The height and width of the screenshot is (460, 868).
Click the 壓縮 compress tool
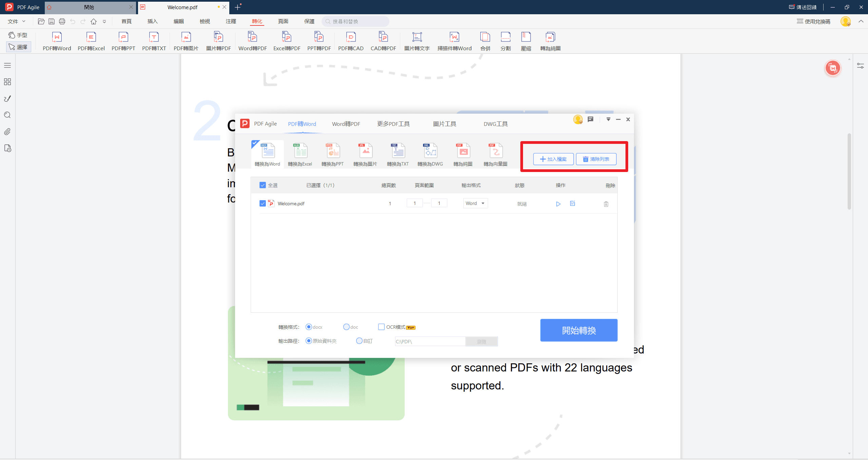[526, 41]
